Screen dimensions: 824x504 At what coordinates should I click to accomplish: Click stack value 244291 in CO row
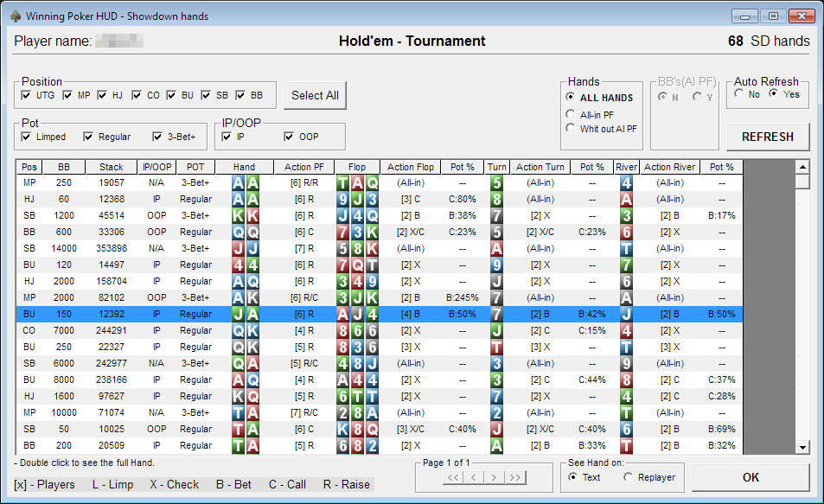112,330
